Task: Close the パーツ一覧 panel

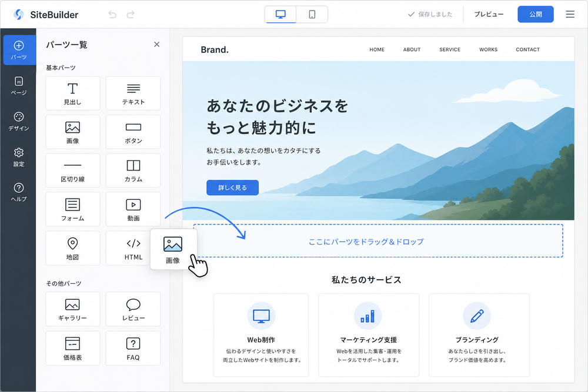Action: click(x=157, y=44)
